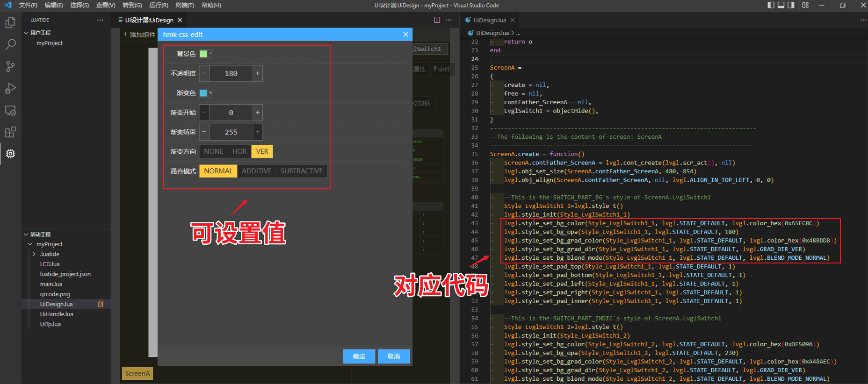
Task: Delete UiDesign.lua using the trash icon
Action: click(x=101, y=304)
